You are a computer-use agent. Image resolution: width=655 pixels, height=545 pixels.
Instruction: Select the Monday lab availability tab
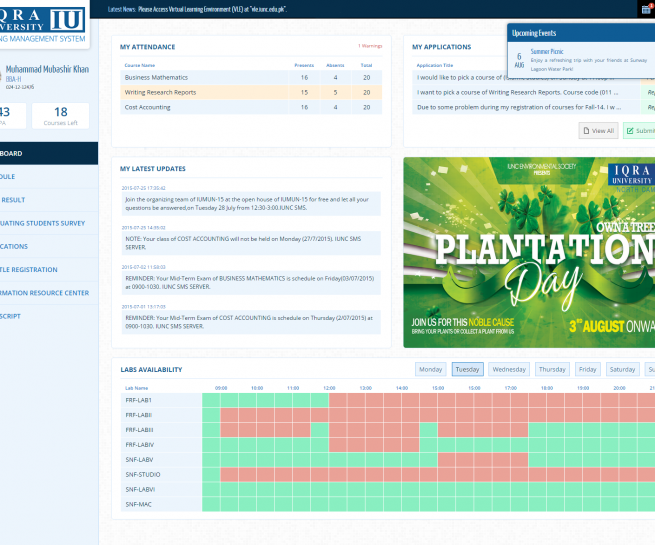(431, 369)
